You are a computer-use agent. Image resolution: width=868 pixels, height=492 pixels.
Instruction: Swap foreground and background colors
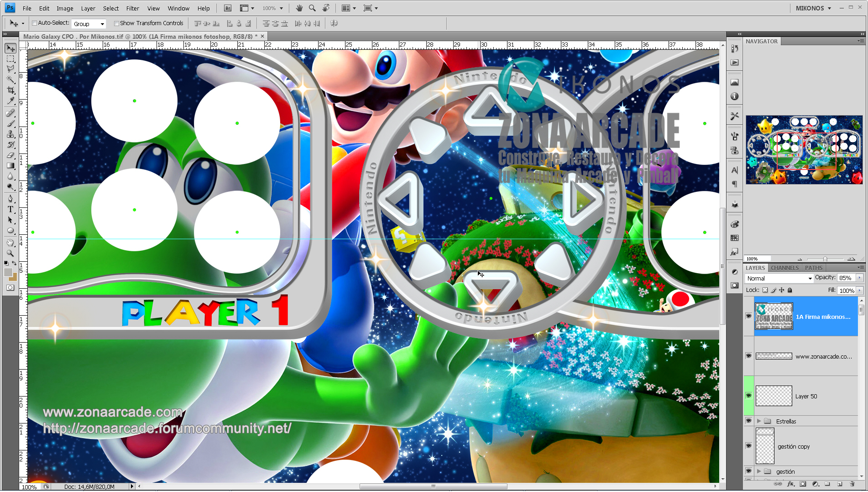pyautogui.click(x=14, y=263)
